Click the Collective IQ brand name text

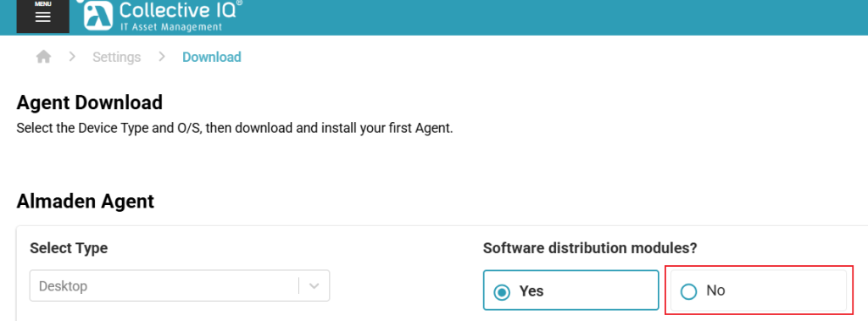[x=181, y=10]
